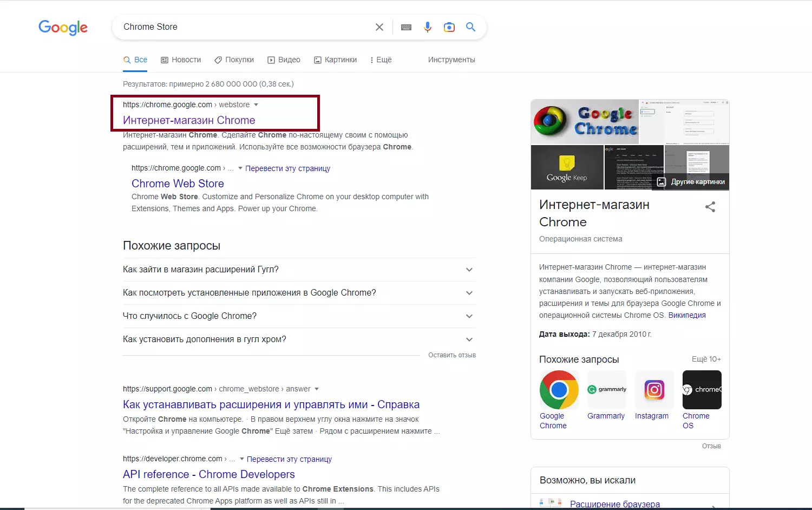Expand 'Что случилось с Google Chrome?'
812x510 pixels.
pyautogui.click(x=299, y=316)
